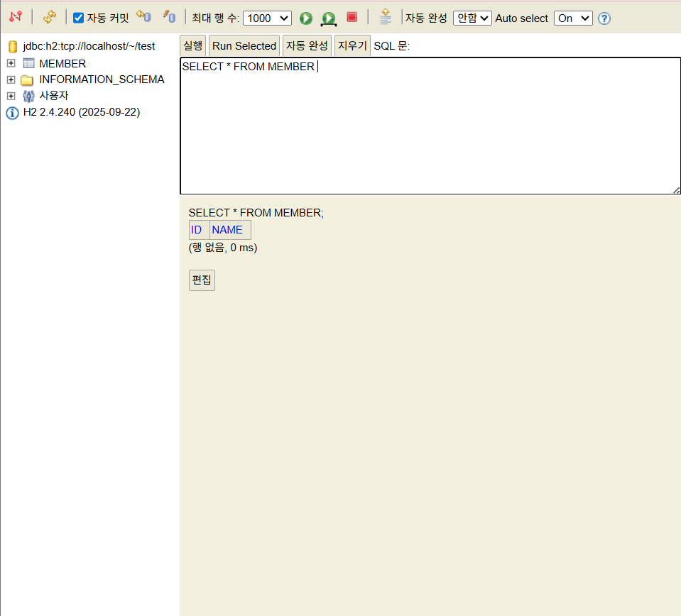Select jdbc:h2:tcp://localhost/~/test in the tree
The width and height of the screenshot is (681, 616).
(89, 46)
